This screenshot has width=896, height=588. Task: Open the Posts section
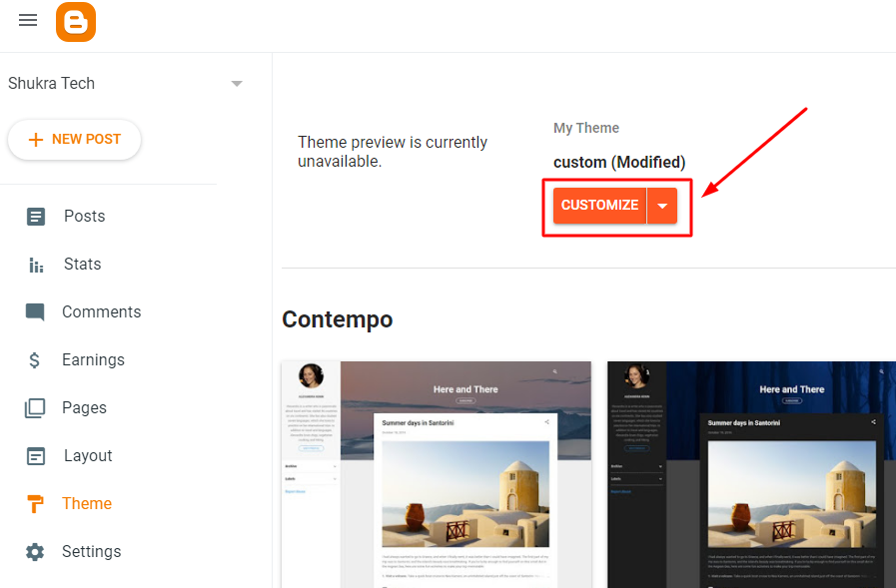pyautogui.click(x=85, y=217)
